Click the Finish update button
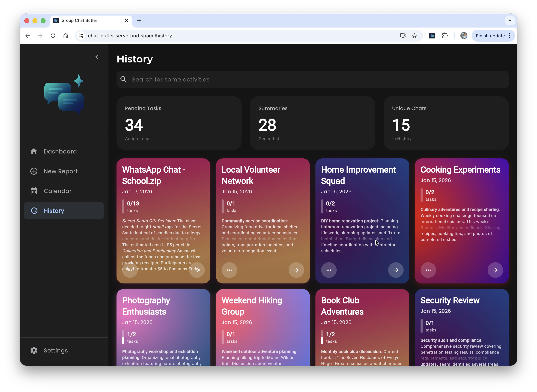The width and height of the screenshot is (537, 392). tap(490, 36)
